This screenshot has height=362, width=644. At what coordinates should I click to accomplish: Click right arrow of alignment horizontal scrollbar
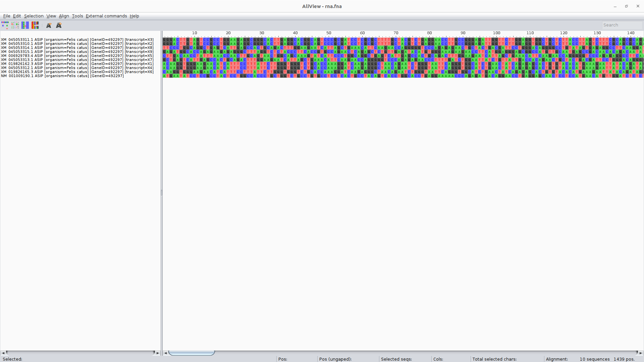coord(641,353)
